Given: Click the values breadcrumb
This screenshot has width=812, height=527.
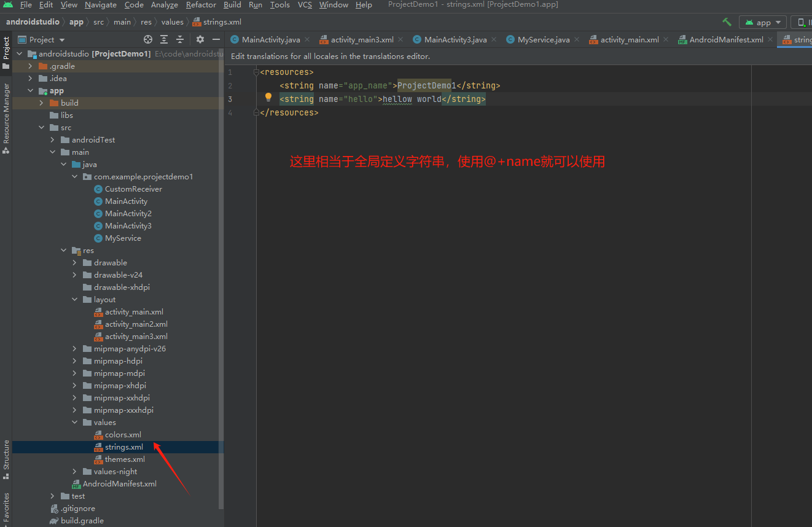Looking at the screenshot, I should pos(172,22).
